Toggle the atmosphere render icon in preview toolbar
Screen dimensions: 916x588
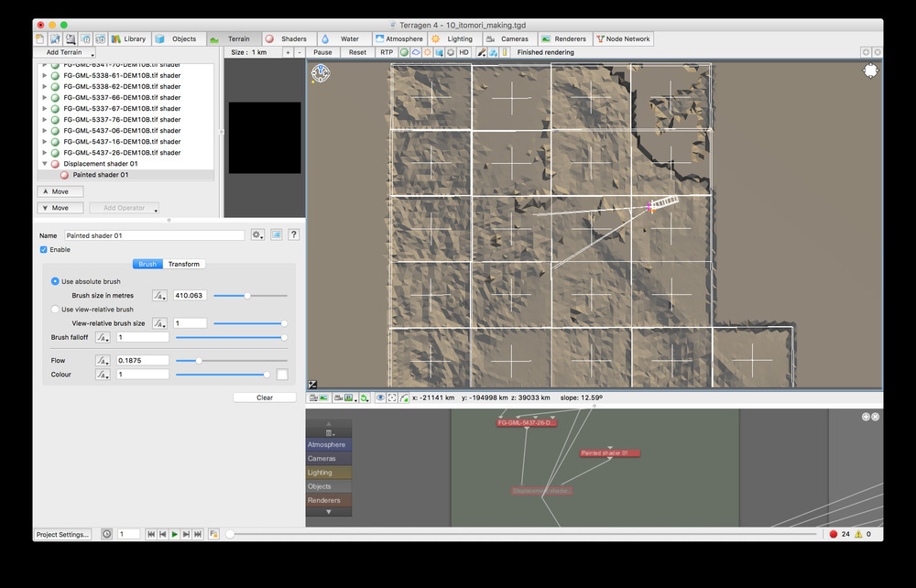[416, 52]
